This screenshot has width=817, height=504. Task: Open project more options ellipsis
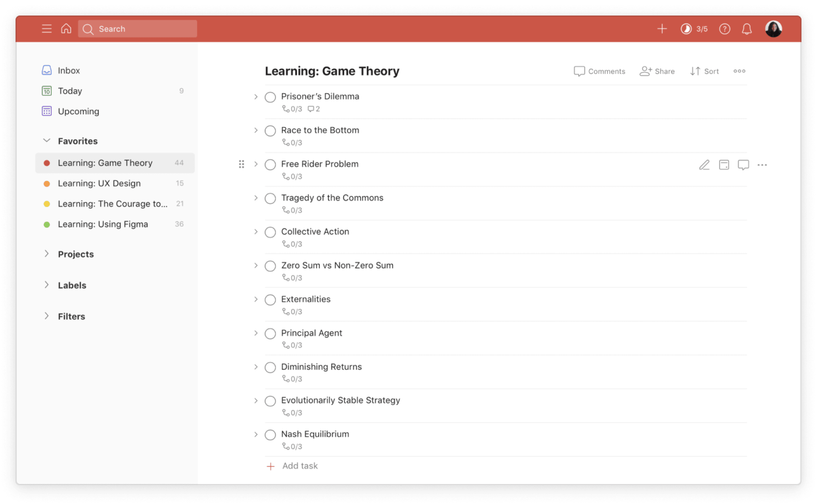739,71
